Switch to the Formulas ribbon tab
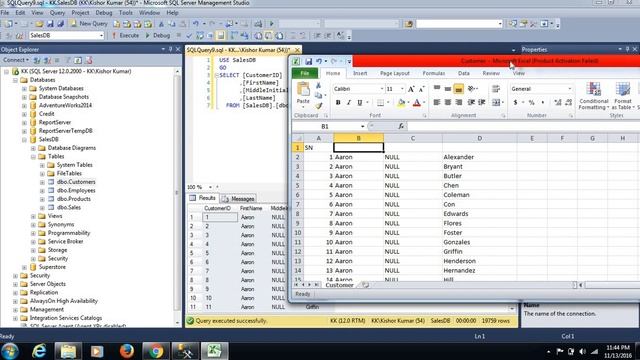 433,73
